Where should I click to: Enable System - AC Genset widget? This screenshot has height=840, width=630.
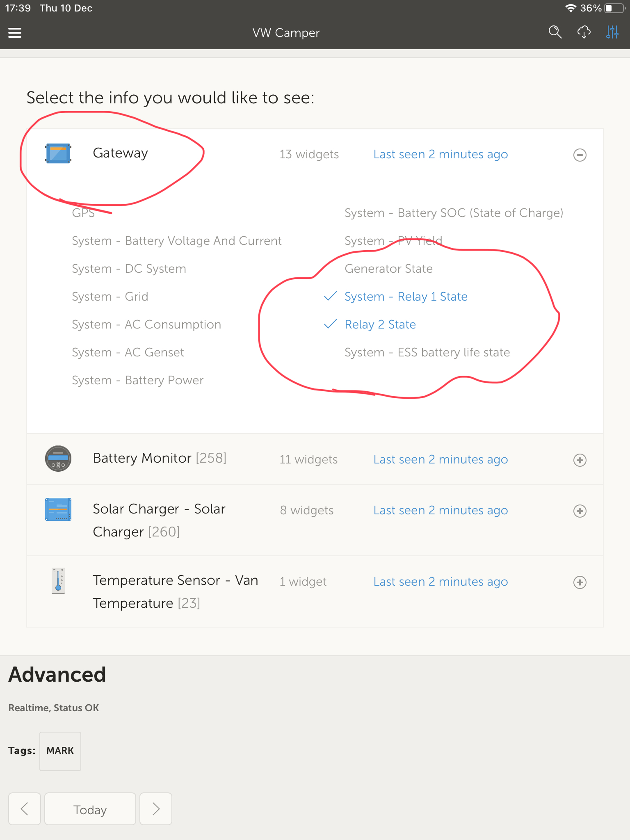(x=128, y=352)
